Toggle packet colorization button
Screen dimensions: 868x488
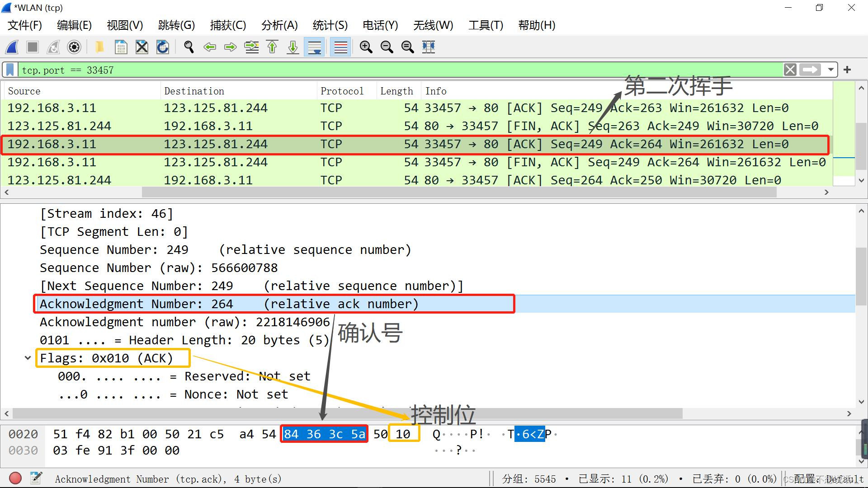point(340,47)
